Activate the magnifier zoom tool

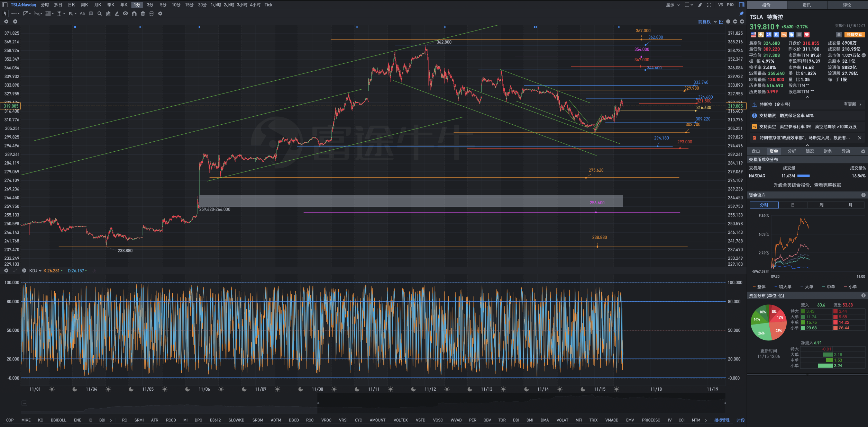(x=100, y=14)
